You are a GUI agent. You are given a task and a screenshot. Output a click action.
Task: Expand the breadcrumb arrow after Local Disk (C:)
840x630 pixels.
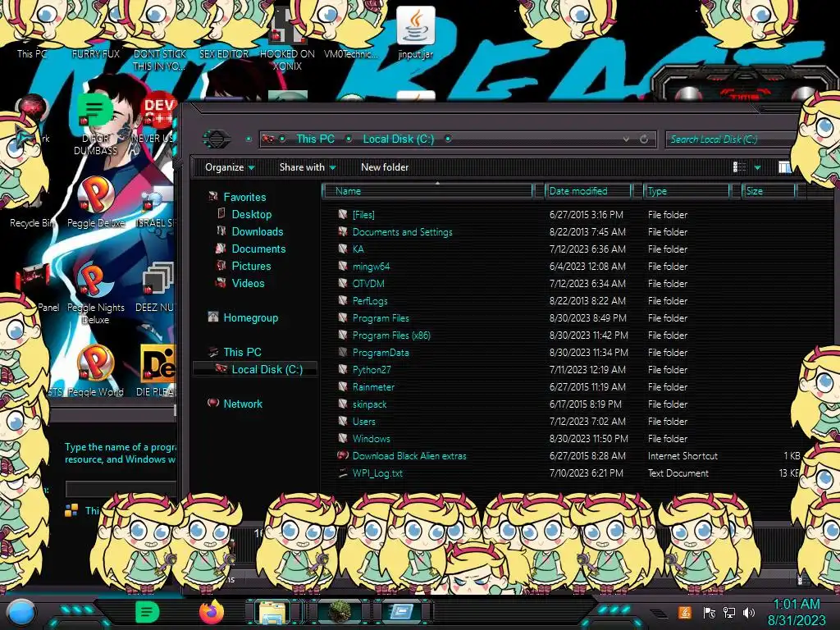coord(448,139)
